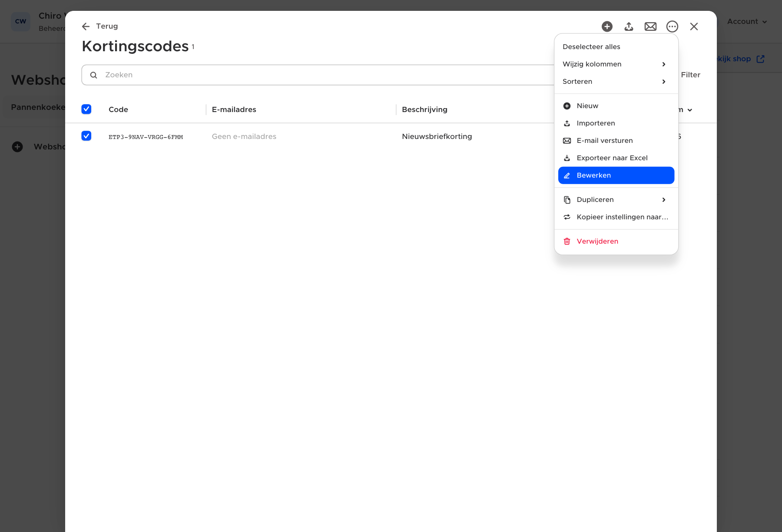The width and height of the screenshot is (782, 532).
Task: Open the last column header dropdown chevron
Action: pyautogui.click(x=689, y=110)
